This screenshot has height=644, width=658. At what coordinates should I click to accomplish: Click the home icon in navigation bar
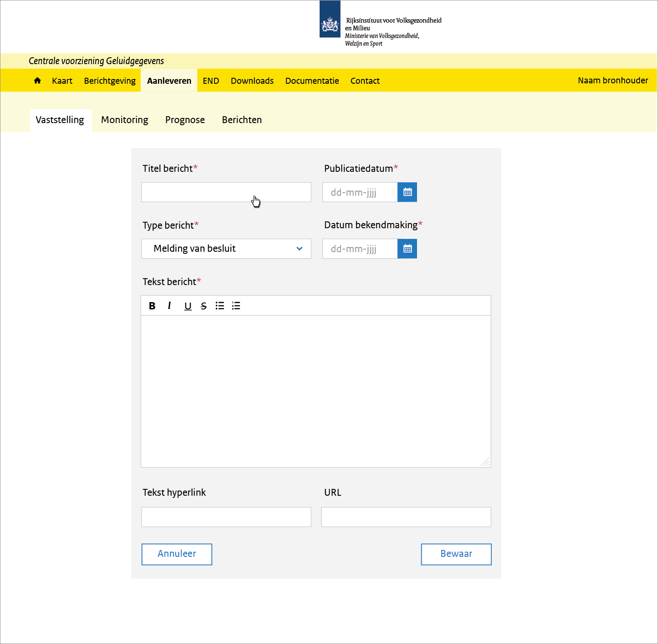coord(38,80)
